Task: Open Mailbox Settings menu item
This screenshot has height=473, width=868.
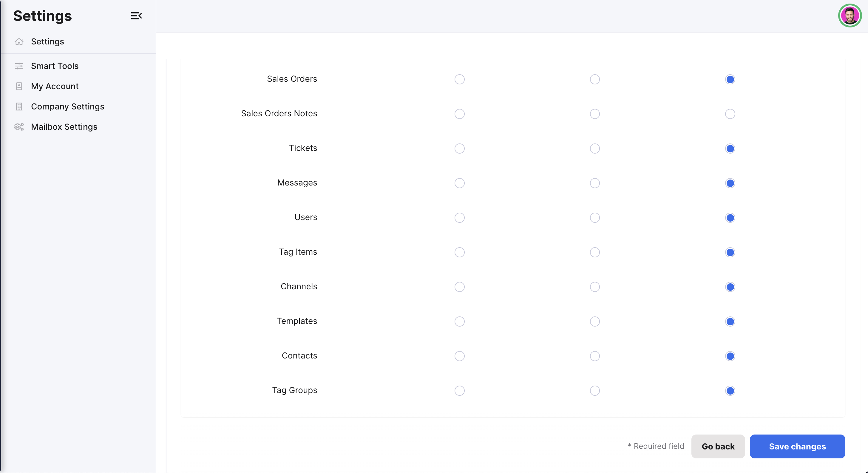Action: [x=64, y=127]
